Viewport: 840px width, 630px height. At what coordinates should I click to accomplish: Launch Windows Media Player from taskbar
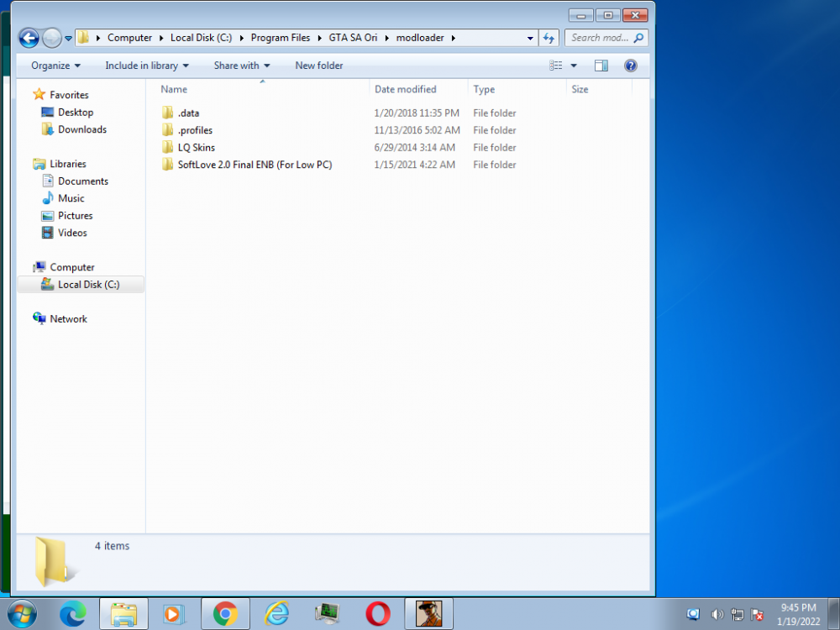coord(174,614)
